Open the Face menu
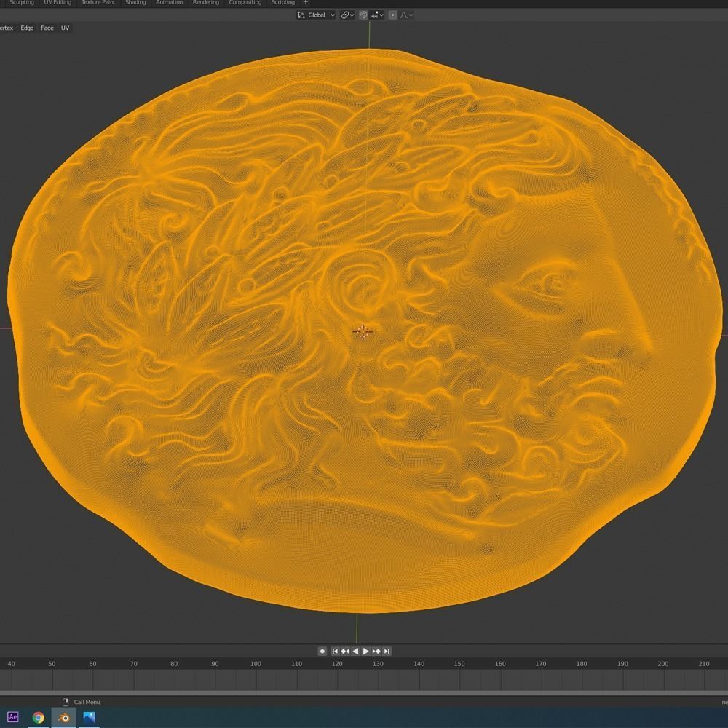 click(x=47, y=28)
